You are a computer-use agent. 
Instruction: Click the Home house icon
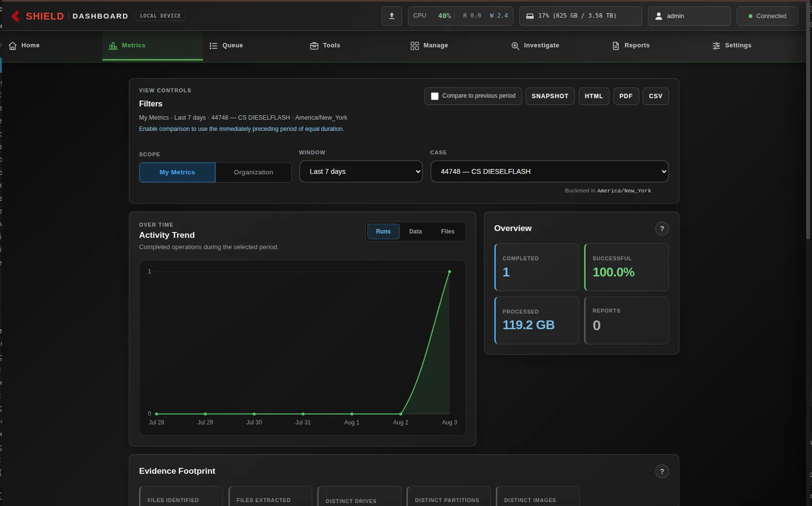13,45
